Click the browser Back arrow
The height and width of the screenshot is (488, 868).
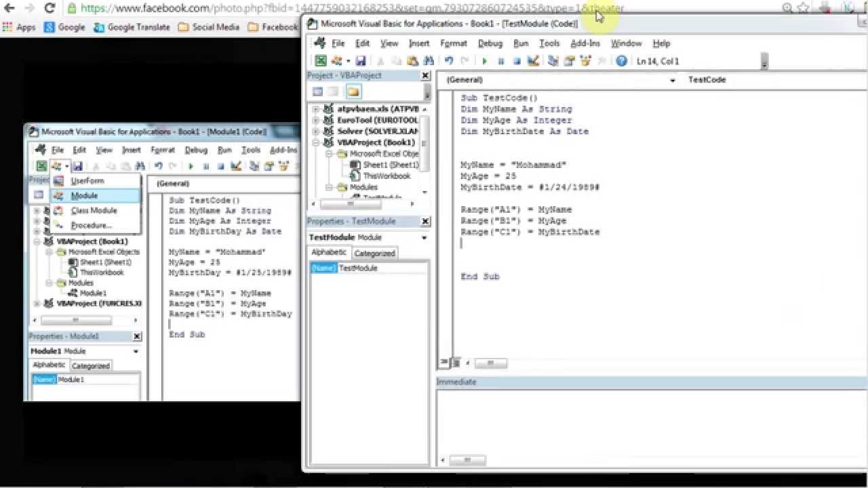click(x=9, y=8)
